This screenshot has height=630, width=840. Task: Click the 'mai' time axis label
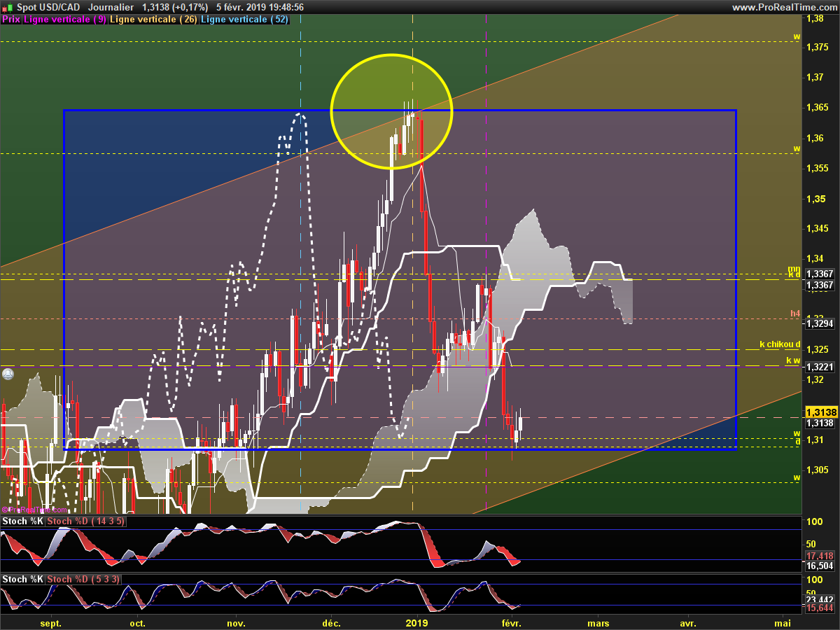point(783,622)
